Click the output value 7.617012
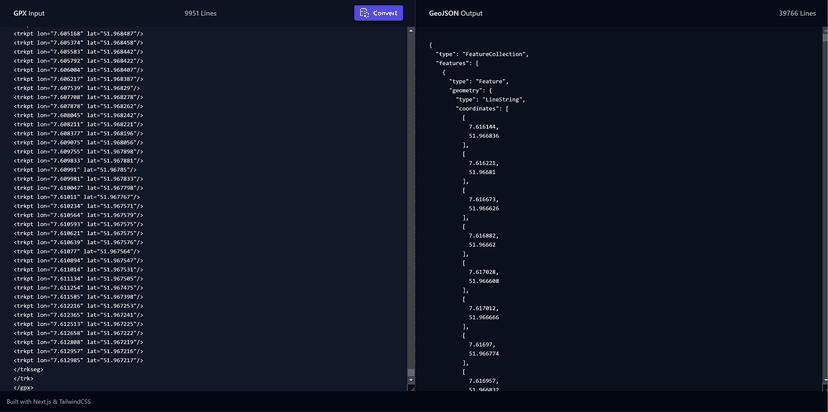828x412 pixels. tap(484, 308)
